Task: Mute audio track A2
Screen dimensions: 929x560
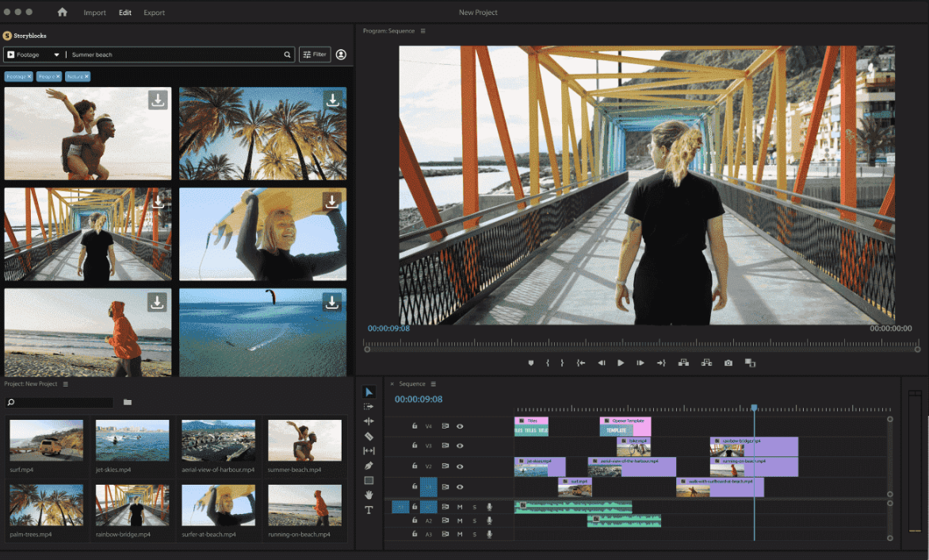Action: [x=460, y=520]
